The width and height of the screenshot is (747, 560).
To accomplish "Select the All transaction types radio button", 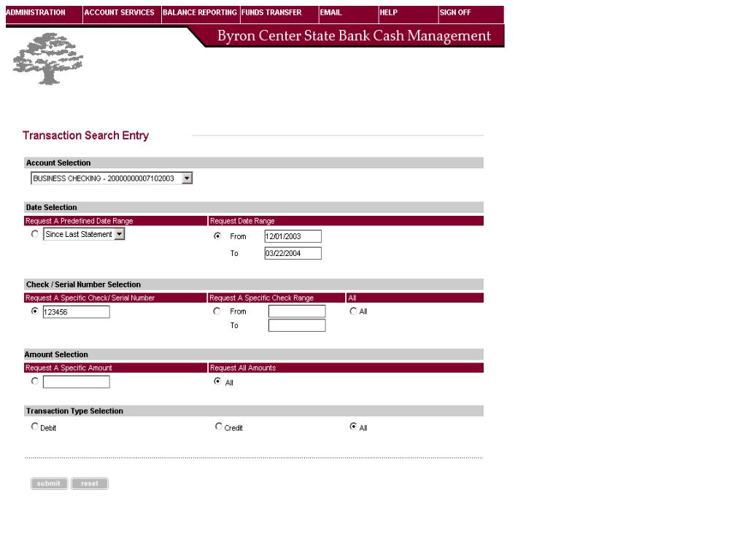I will (353, 426).
